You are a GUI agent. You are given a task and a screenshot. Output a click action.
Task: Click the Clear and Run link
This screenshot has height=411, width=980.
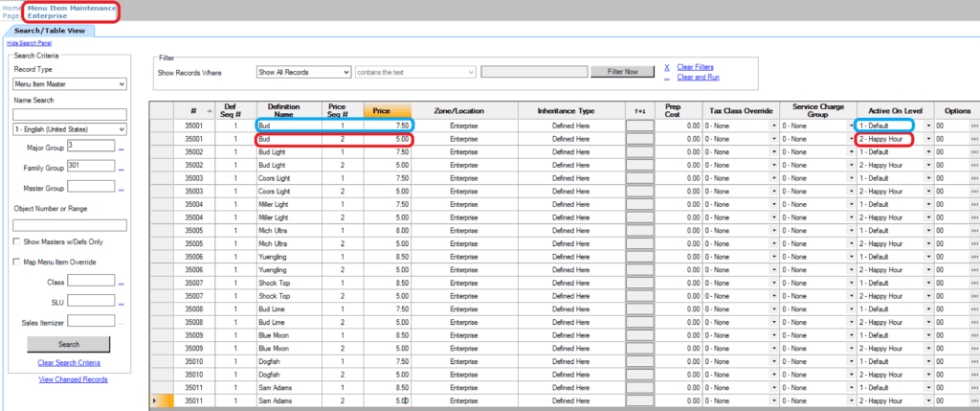698,78
